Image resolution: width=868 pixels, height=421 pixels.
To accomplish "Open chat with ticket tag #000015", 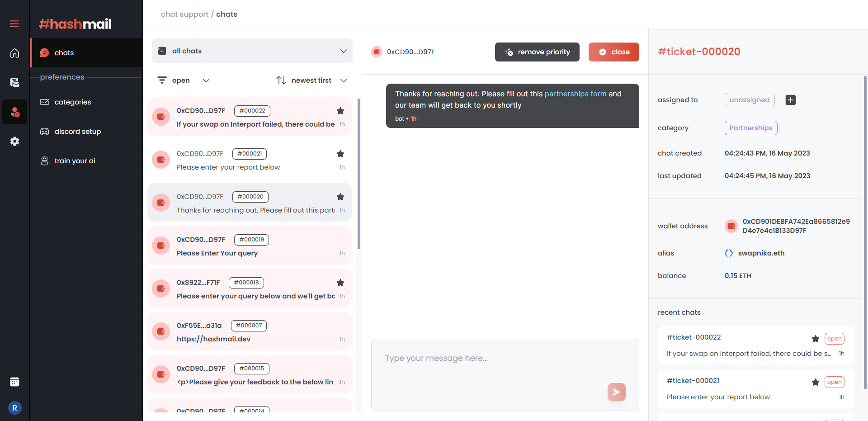I will [x=250, y=374].
